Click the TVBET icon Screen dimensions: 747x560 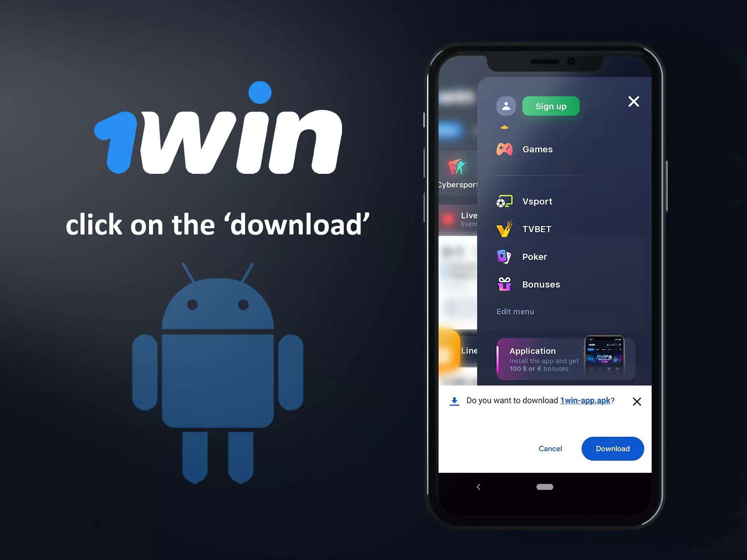pos(504,229)
